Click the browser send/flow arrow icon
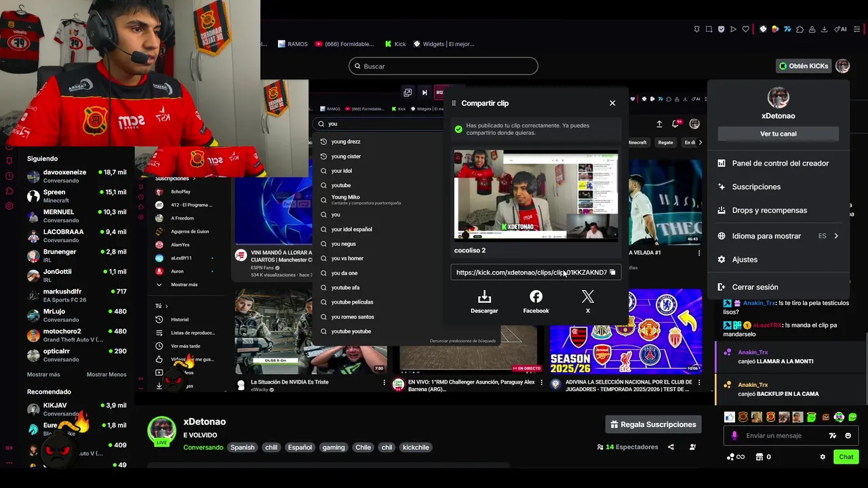The image size is (868, 488). pyautogui.click(x=733, y=29)
